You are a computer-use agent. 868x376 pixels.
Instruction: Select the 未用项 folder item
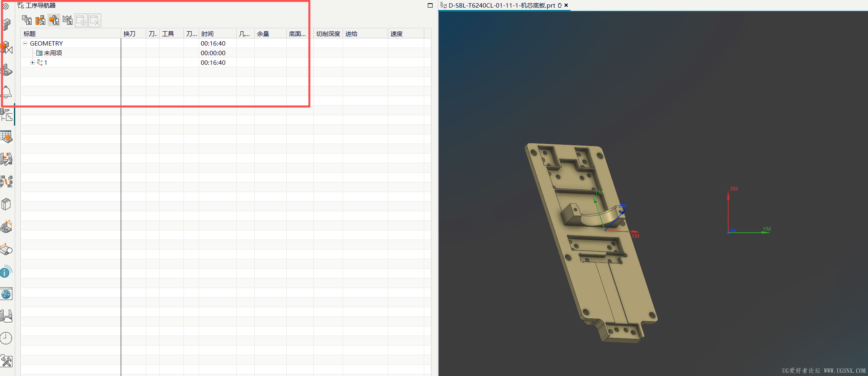click(49, 53)
